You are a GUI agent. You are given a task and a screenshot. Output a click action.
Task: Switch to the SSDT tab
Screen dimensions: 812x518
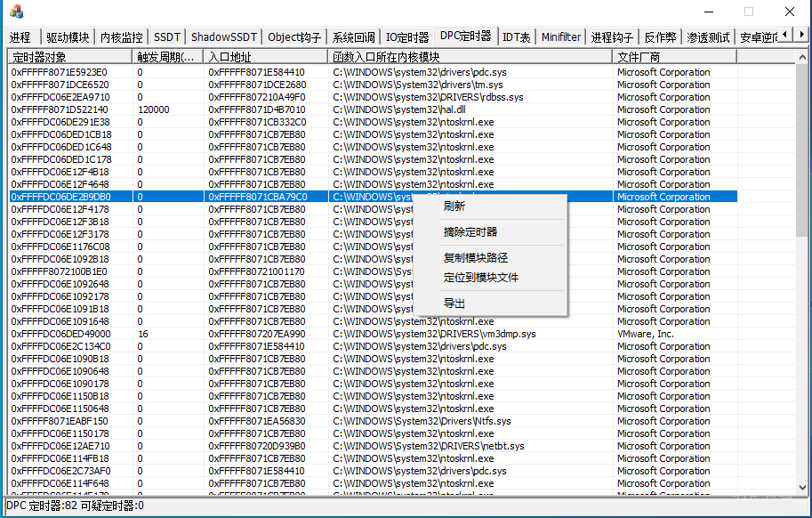pos(166,37)
